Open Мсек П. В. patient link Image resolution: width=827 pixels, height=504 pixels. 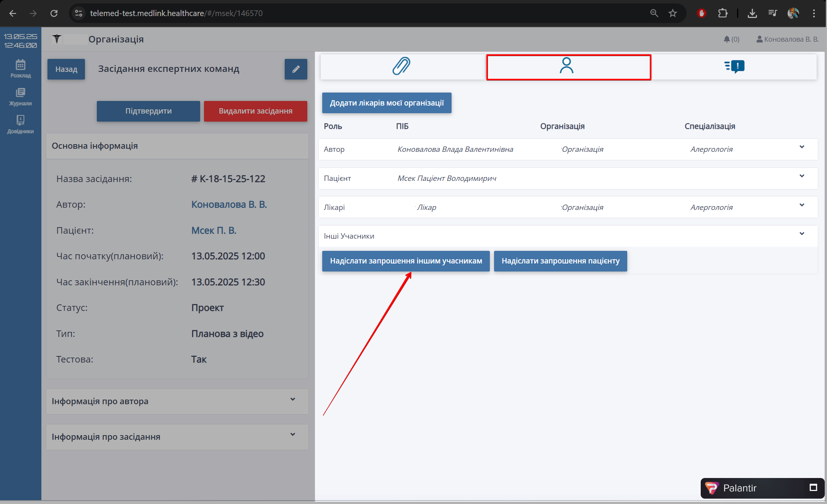214,231
